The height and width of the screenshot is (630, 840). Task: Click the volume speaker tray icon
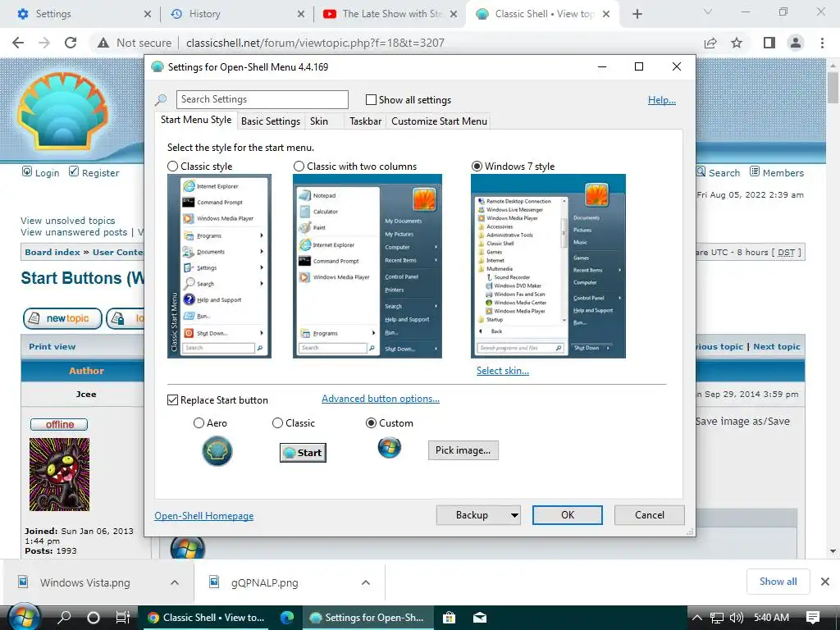pos(736,617)
